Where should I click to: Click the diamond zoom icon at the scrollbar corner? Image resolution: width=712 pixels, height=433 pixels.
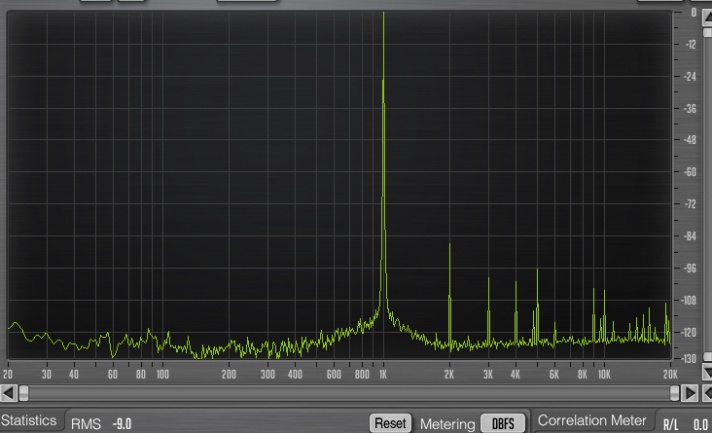point(707,393)
